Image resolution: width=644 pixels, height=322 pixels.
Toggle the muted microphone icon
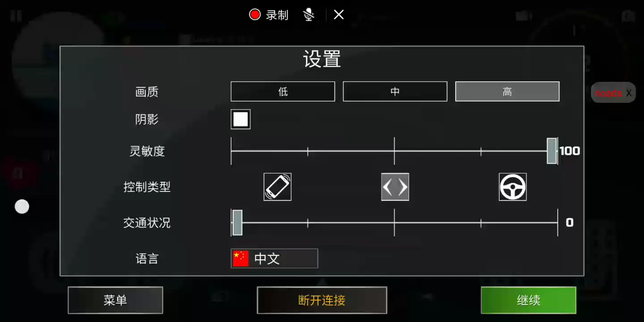(x=309, y=15)
